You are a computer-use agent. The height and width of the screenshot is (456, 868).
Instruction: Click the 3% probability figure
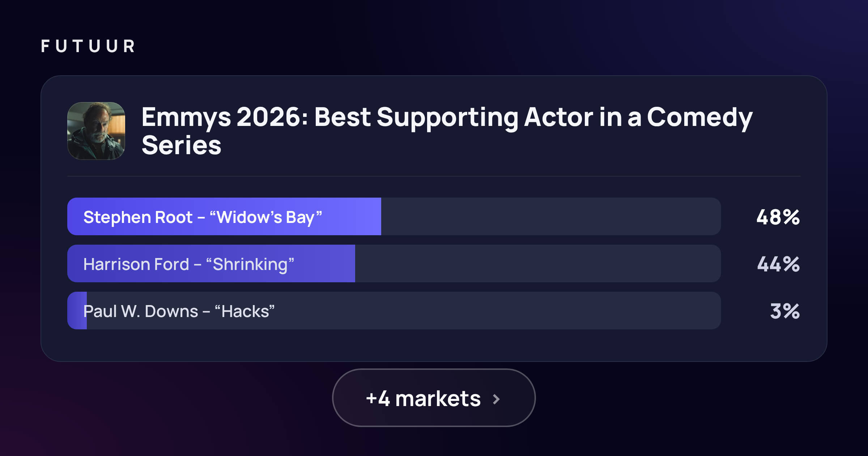click(785, 311)
